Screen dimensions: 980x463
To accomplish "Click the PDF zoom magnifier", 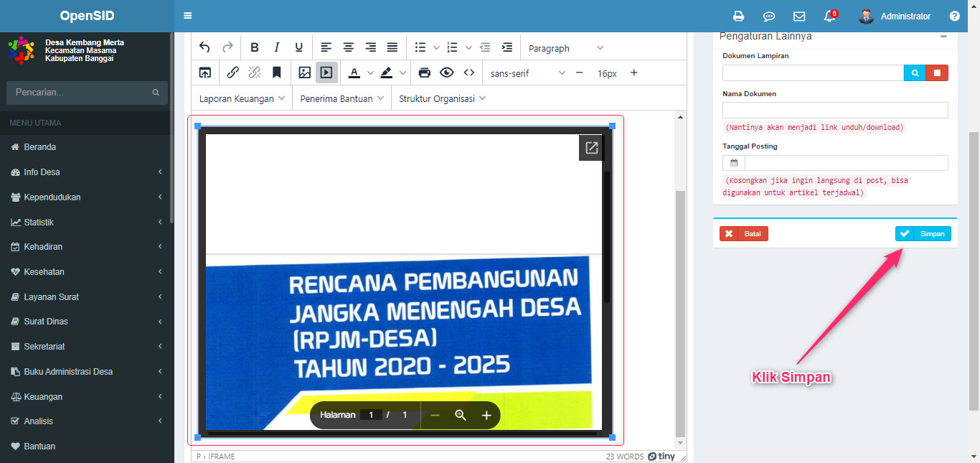I will point(461,415).
